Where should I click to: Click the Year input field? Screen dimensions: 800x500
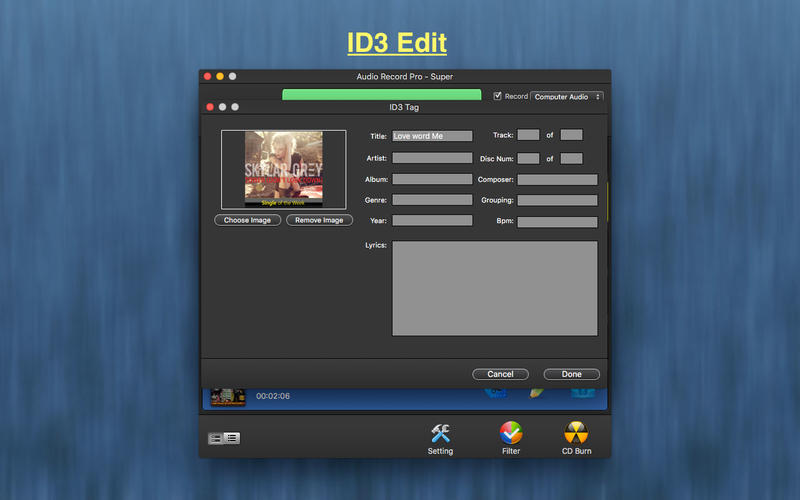[x=432, y=220]
